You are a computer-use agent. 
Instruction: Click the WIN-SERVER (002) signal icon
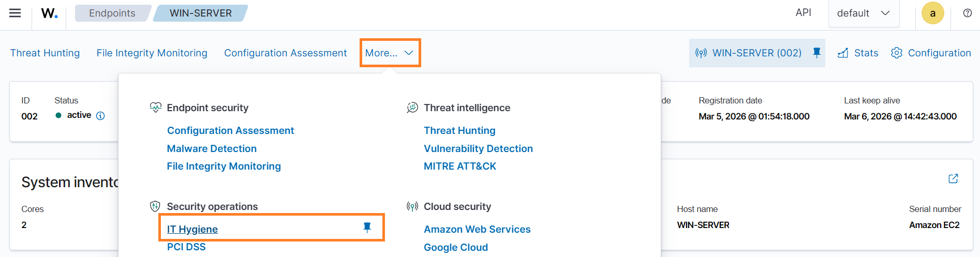(x=701, y=53)
